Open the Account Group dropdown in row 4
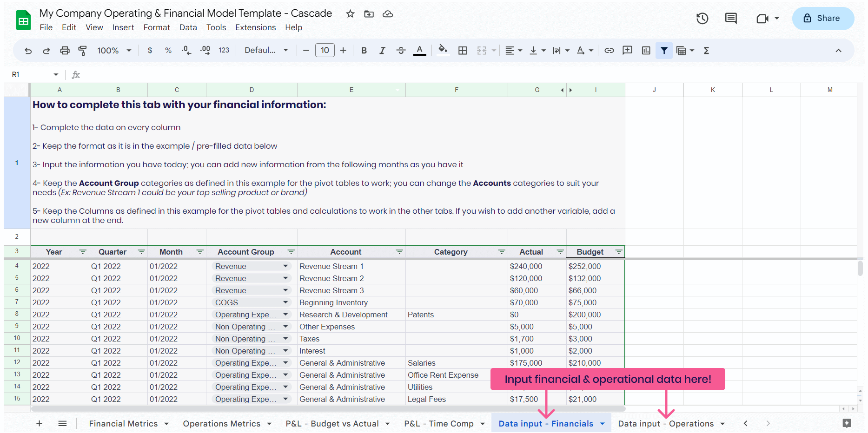 (x=285, y=266)
